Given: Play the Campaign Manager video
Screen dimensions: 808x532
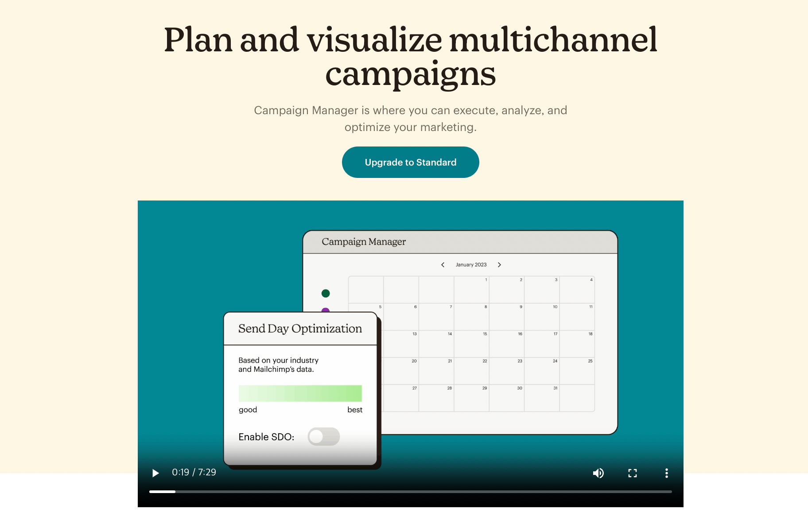Looking at the screenshot, I should point(155,473).
